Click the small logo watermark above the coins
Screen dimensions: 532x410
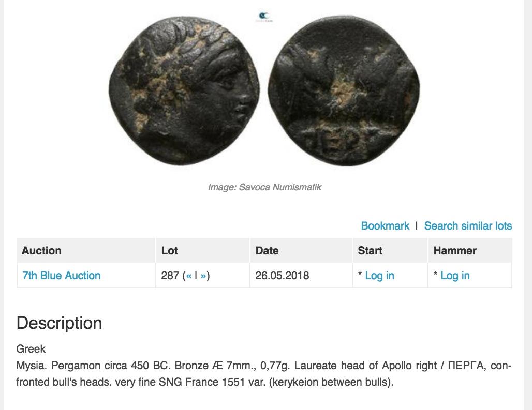(x=265, y=17)
